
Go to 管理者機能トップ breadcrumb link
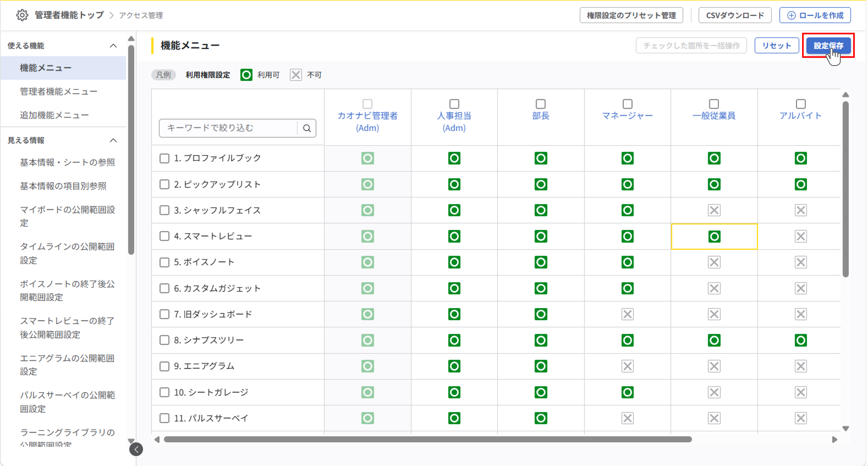click(69, 15)
